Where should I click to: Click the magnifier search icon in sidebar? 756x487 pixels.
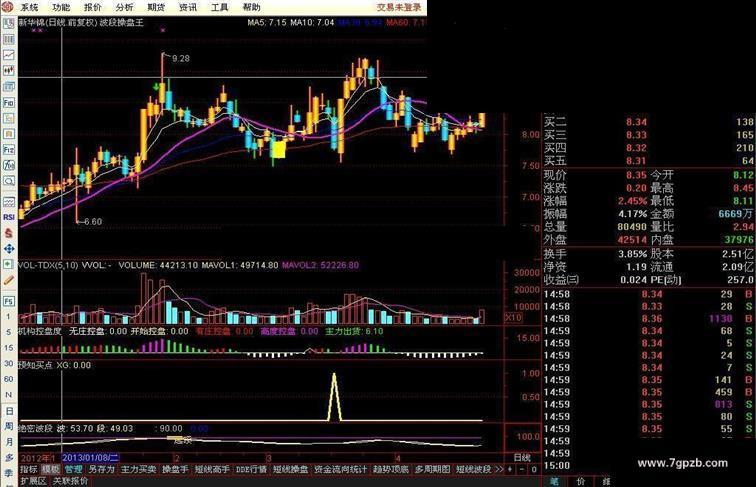(x=9, y=181)
